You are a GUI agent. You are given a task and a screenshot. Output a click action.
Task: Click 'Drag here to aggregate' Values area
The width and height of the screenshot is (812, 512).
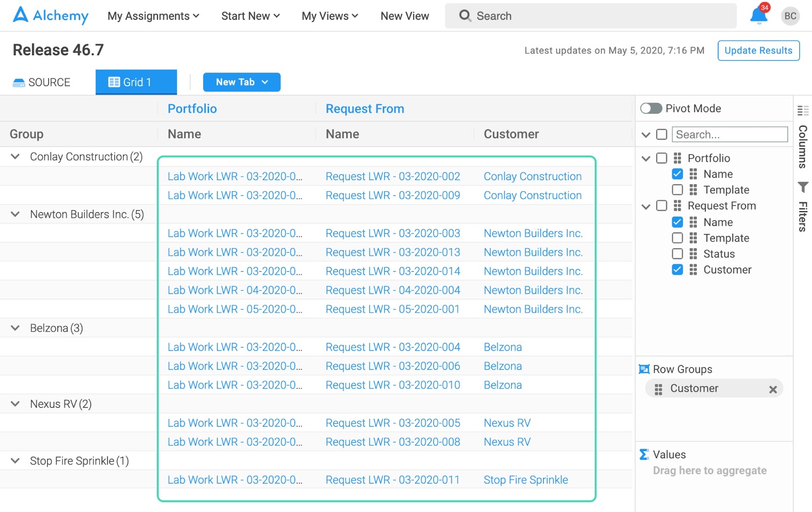point(709,470)
